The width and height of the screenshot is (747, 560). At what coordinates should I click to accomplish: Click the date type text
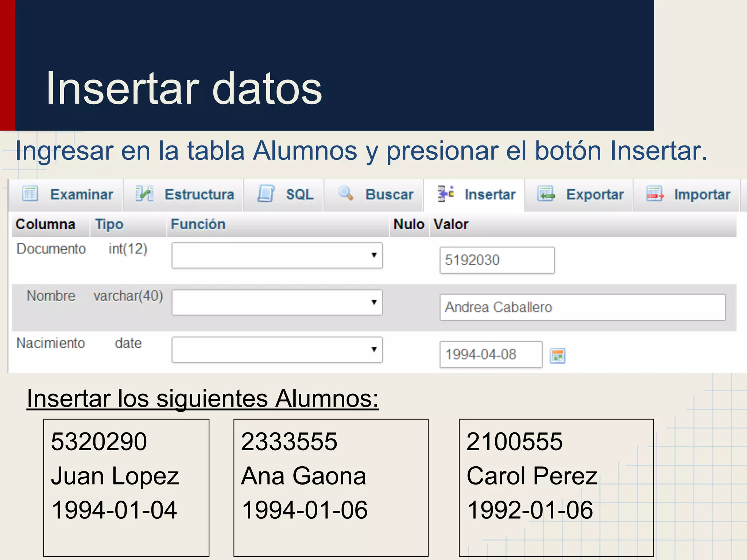click(128, 343)
